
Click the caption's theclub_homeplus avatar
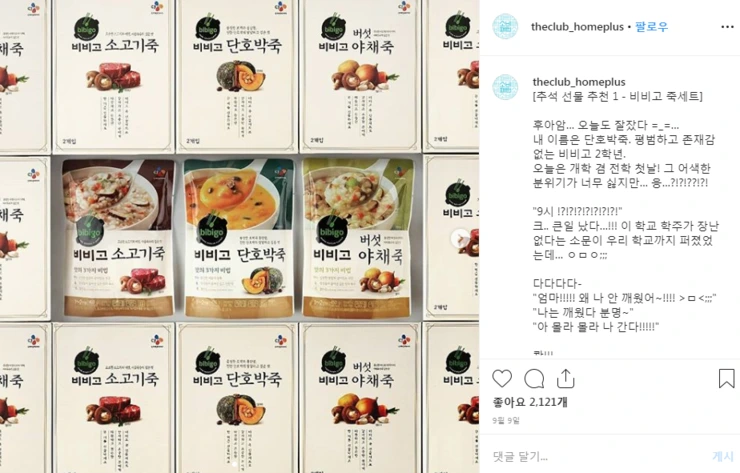[505, 87]
